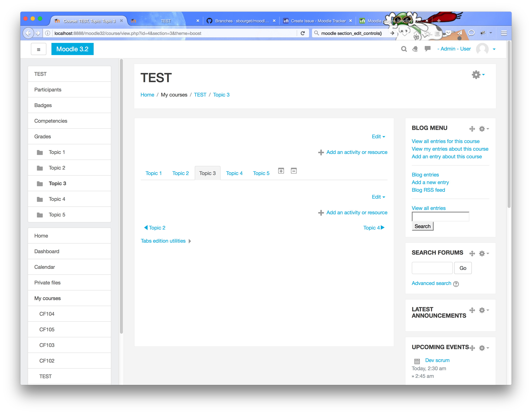
Task: Open the Dev scrum event
Action: click(x=437, y=360)
